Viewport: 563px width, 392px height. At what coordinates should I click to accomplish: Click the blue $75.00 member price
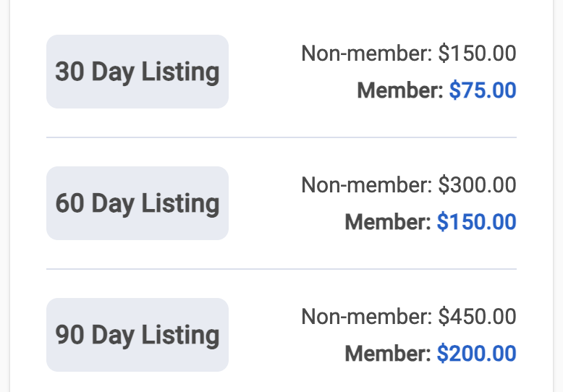[483, 90]
